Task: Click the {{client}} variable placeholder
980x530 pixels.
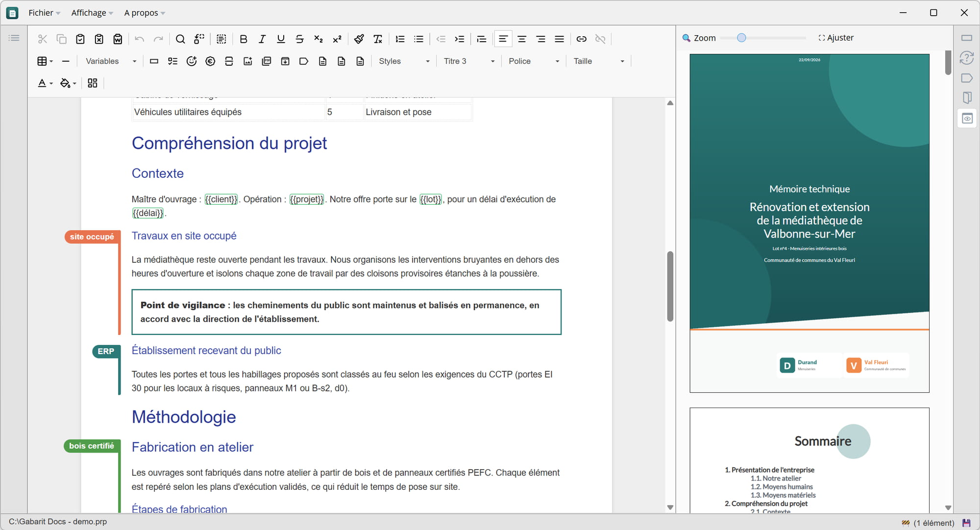Action: [221, 199]
